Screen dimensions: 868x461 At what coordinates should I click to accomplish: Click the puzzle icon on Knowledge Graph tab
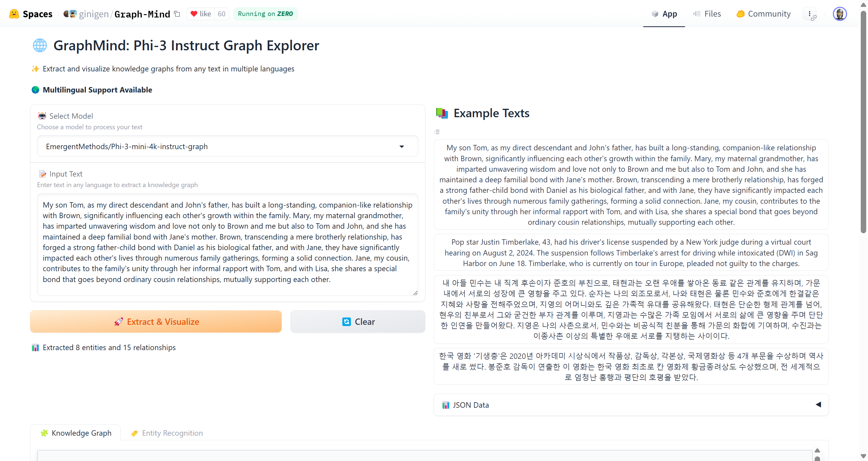tap(44, 433)
